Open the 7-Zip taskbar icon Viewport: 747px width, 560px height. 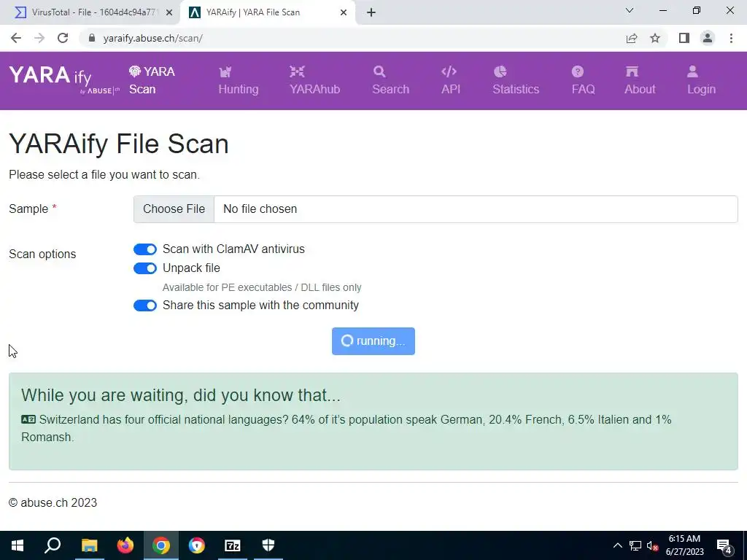[x=233, y=545]
